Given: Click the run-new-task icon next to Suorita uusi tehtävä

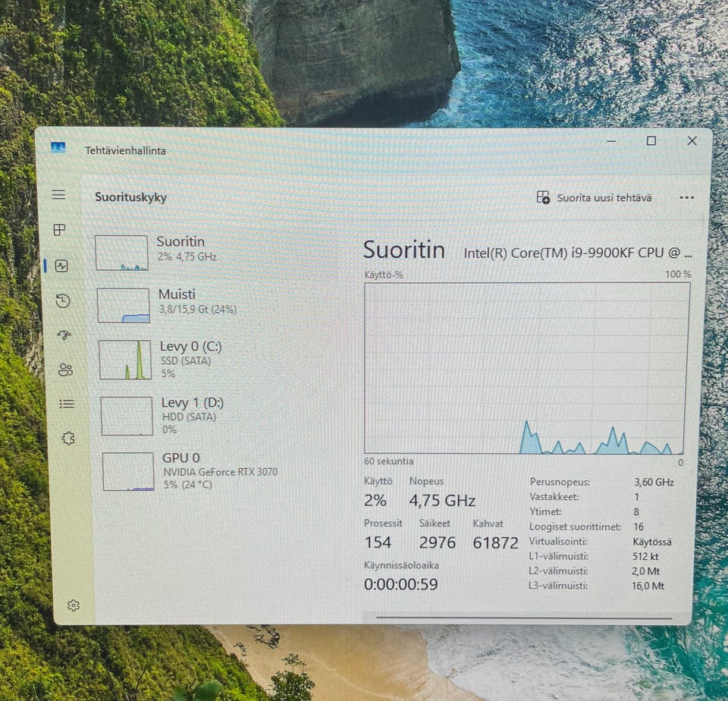Looking at the screenshot, I should [543, 197].
